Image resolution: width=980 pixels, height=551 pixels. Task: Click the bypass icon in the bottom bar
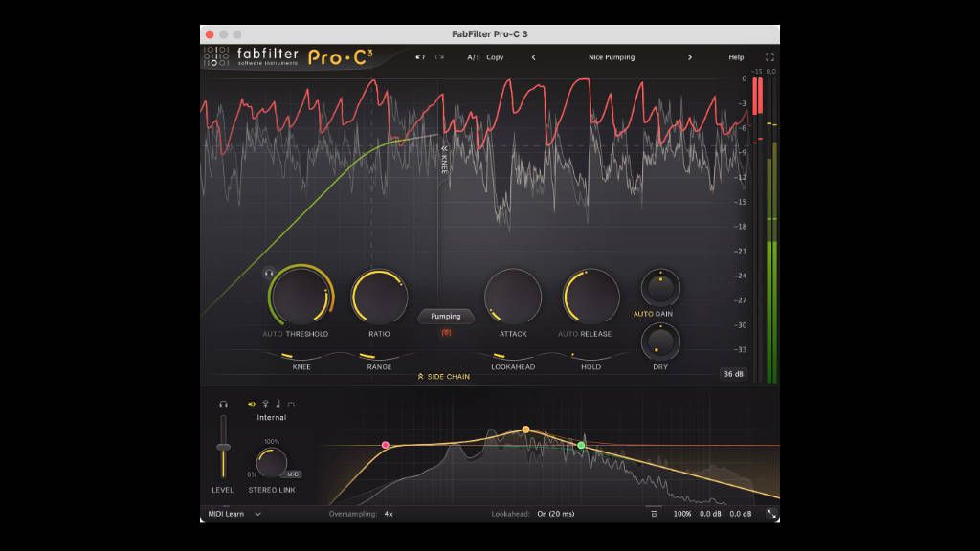(654, 514)
